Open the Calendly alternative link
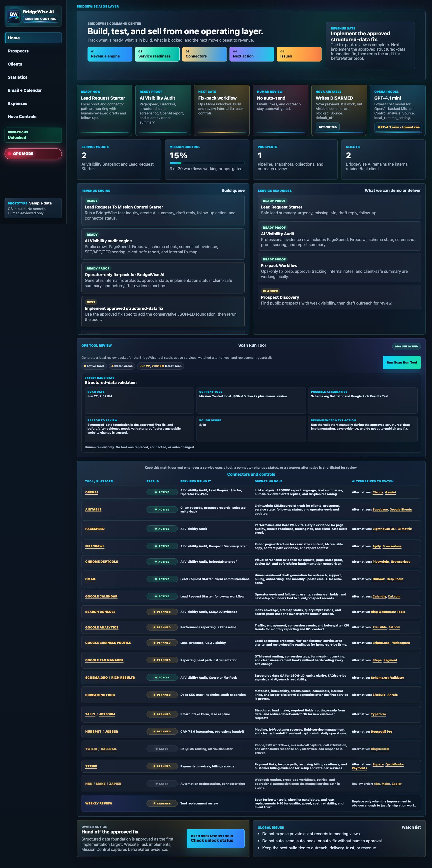 [379, 596]
